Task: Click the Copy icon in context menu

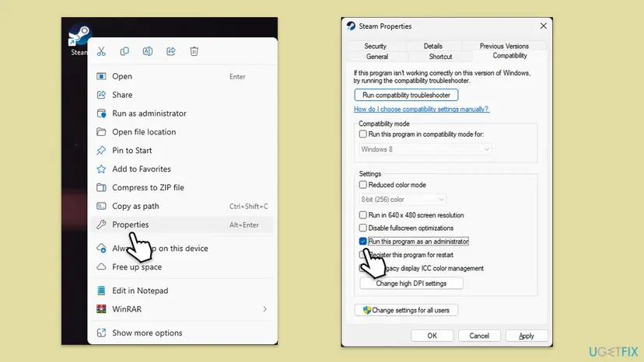Action: [x=124, y=51]
